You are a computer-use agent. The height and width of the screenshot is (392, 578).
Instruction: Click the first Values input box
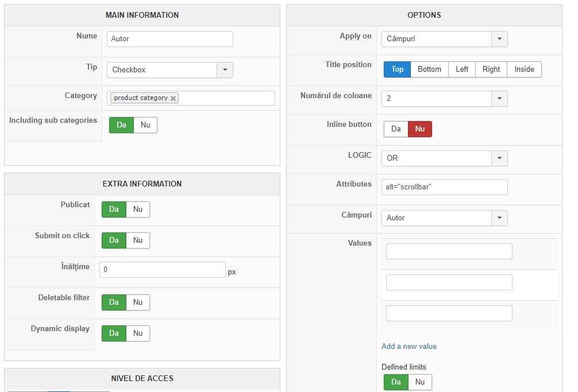click(x=449, y=251)
